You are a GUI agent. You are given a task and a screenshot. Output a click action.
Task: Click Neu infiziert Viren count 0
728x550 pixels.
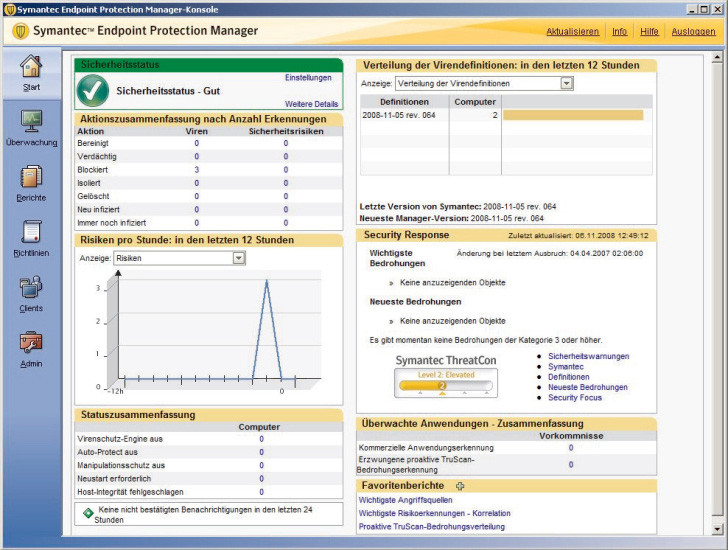coord(196,209)
